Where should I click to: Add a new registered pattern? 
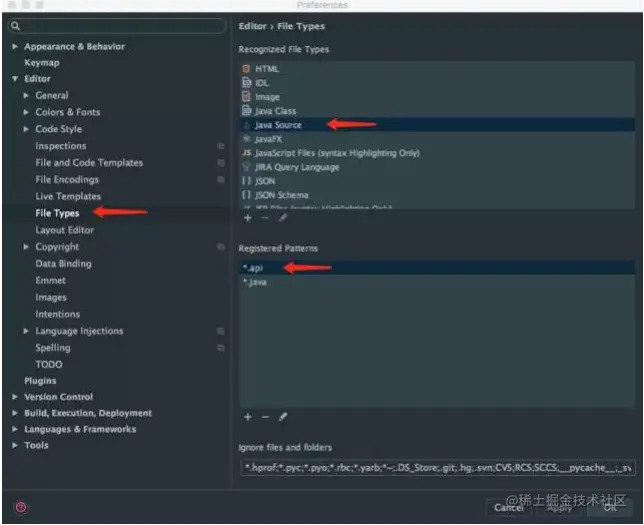click(x=248, y=417)
